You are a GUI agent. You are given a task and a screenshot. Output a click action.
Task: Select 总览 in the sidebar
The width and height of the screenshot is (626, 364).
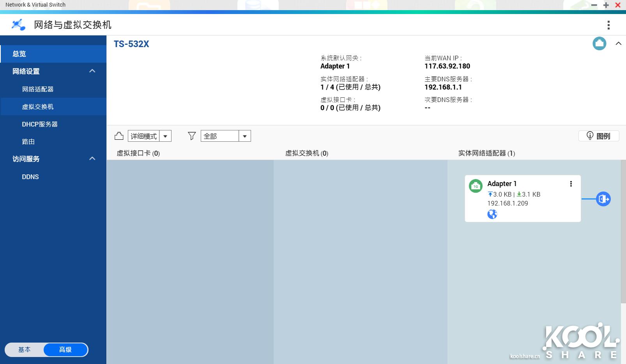point(53,54)
